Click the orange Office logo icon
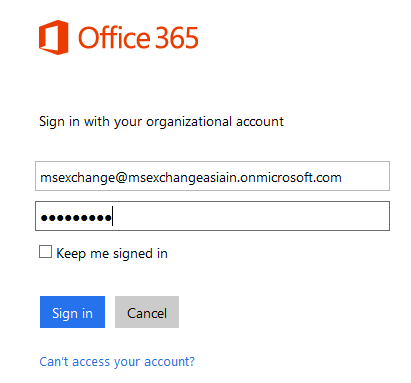The width and height of the screenshot is (411, 383). pyautogui.click(x=54, y=37)
